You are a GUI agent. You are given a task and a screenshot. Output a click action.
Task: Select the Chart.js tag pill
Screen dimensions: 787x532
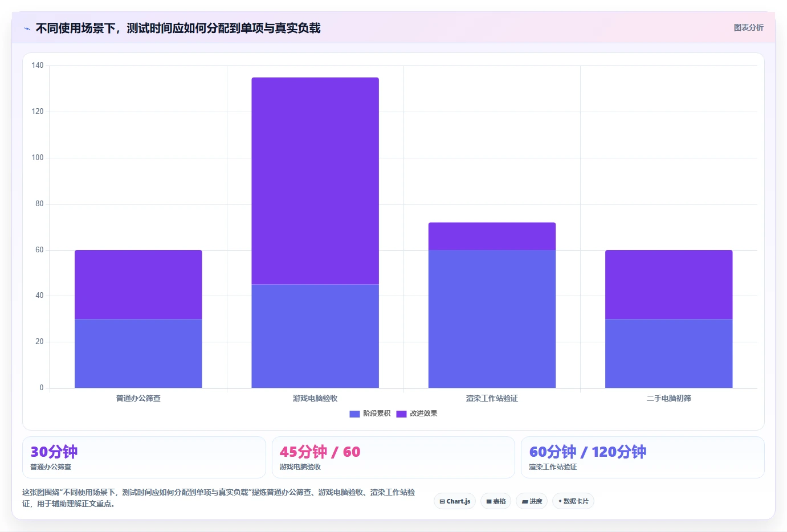click(455, 501)
